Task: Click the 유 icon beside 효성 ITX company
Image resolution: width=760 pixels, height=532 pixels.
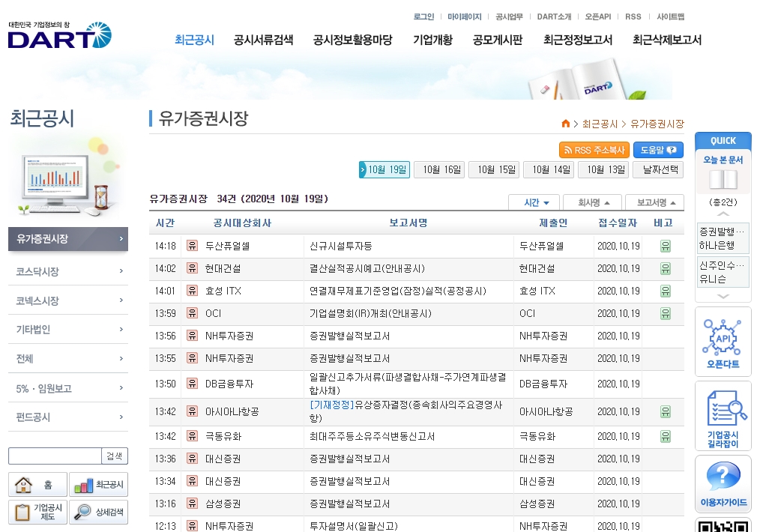Action: (193, 291)
